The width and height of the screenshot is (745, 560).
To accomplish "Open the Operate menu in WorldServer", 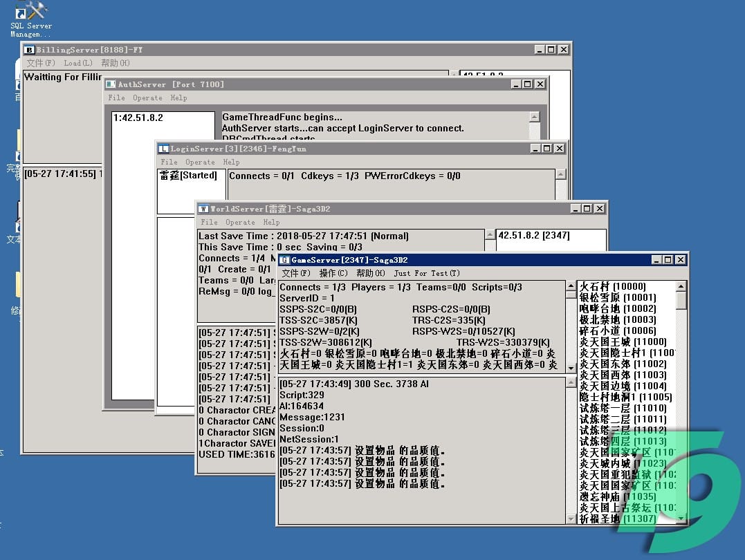I will pos(240,223).
